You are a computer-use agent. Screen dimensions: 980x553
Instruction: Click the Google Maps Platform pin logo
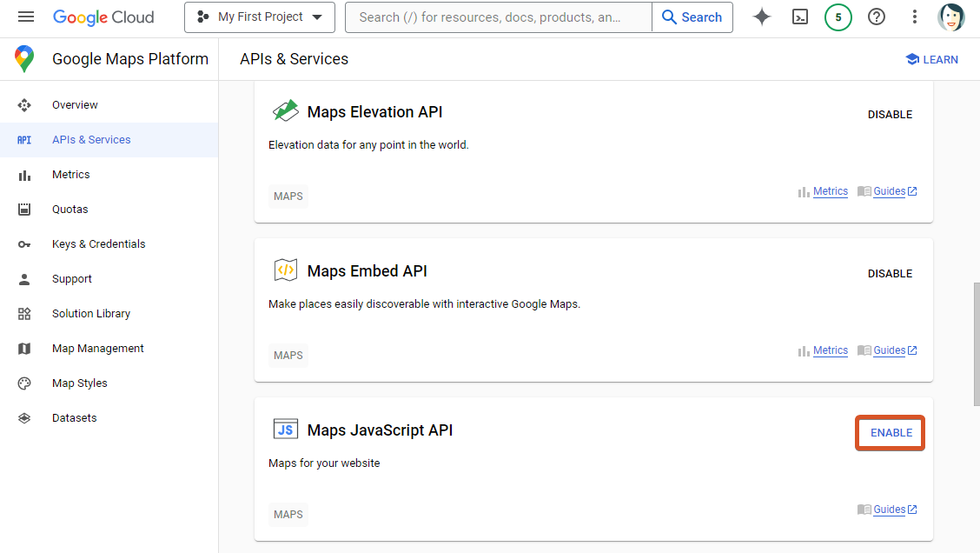24,59
